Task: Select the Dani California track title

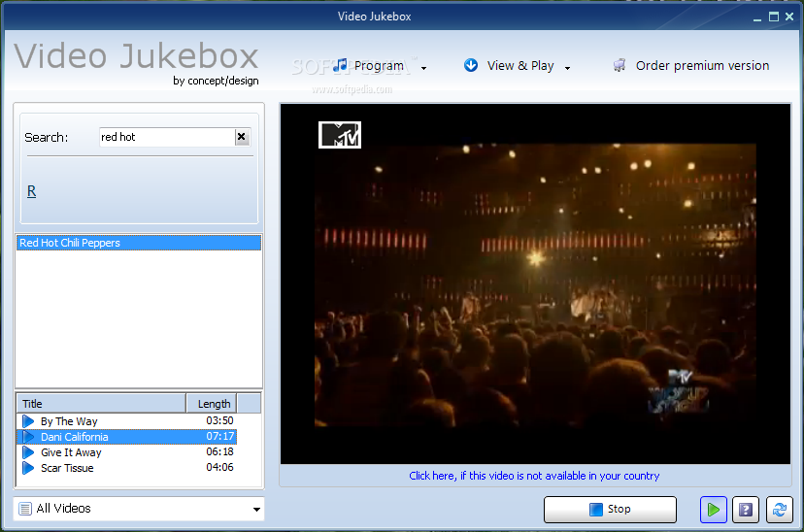Action: [x=75, y=437]
